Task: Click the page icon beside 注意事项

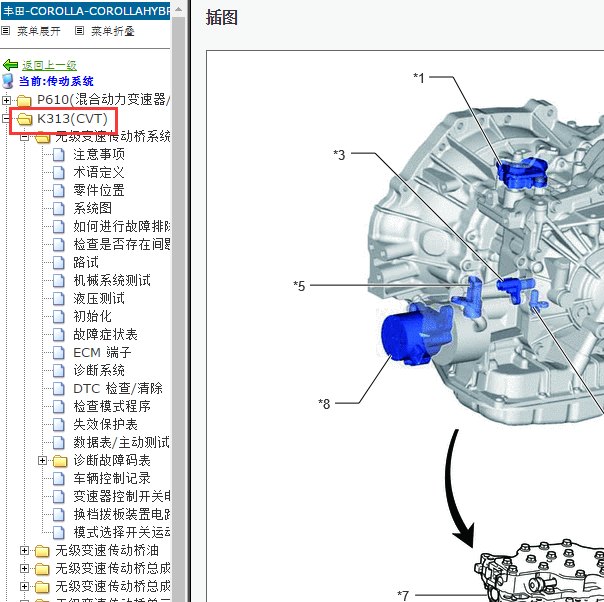Action: coord(58,154)
